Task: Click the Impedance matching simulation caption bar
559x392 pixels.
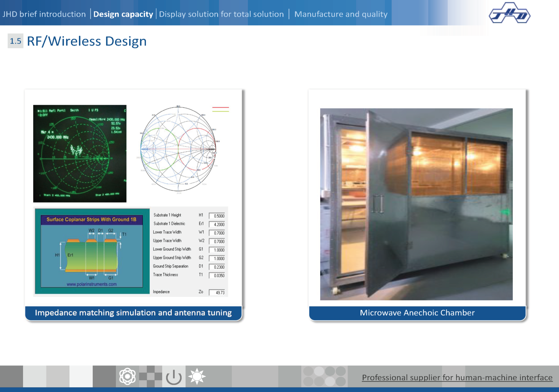Action: pyautogui.click(x=133, y=313)
